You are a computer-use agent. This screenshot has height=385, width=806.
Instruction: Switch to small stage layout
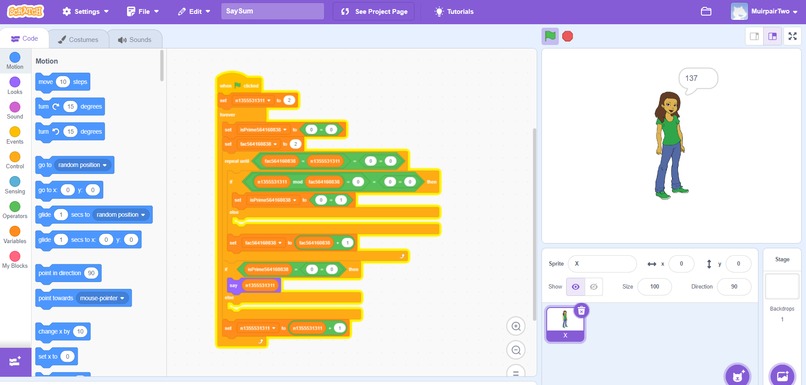click(x=755, y=36)
